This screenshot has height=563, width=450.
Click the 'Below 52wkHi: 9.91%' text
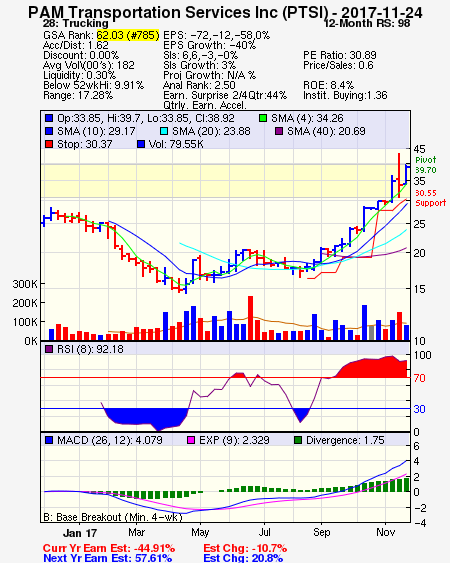[x=93, y=85]
